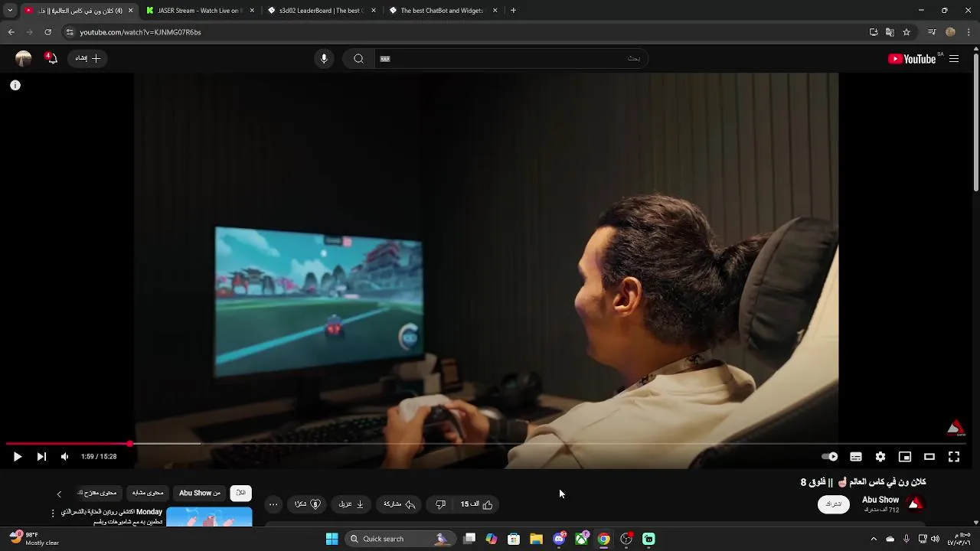Close the JASER Stream tab
The height and width of the screenshot is (551, 980).
coord(252,11)
